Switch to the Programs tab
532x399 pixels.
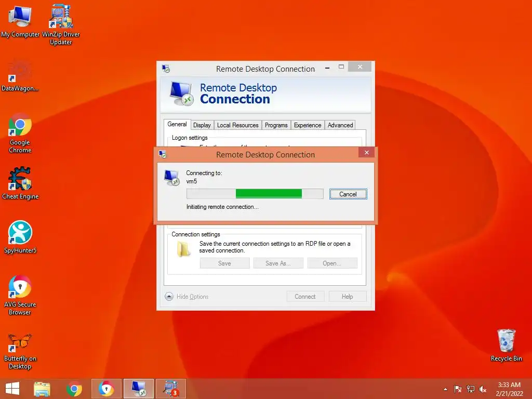(x=276, y=125)
